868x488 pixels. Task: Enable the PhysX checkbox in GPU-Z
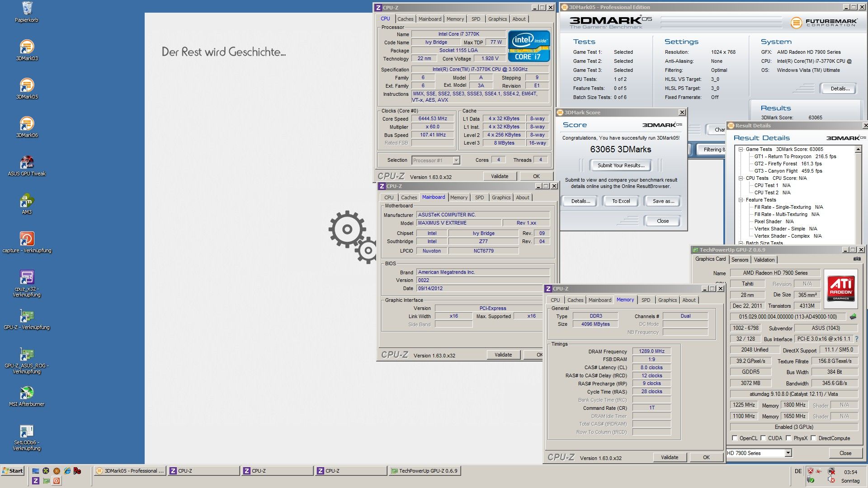coord(788,438)
